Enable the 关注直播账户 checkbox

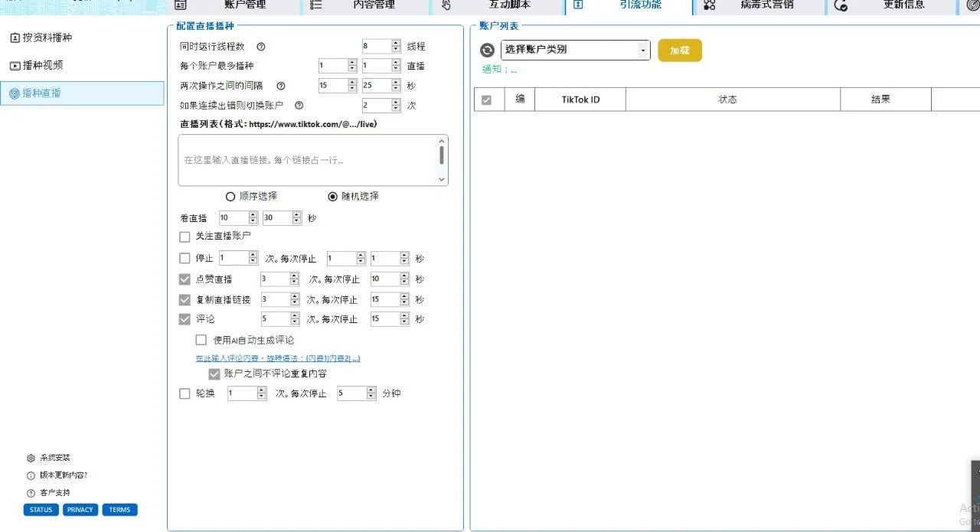(x=185, y=237)
